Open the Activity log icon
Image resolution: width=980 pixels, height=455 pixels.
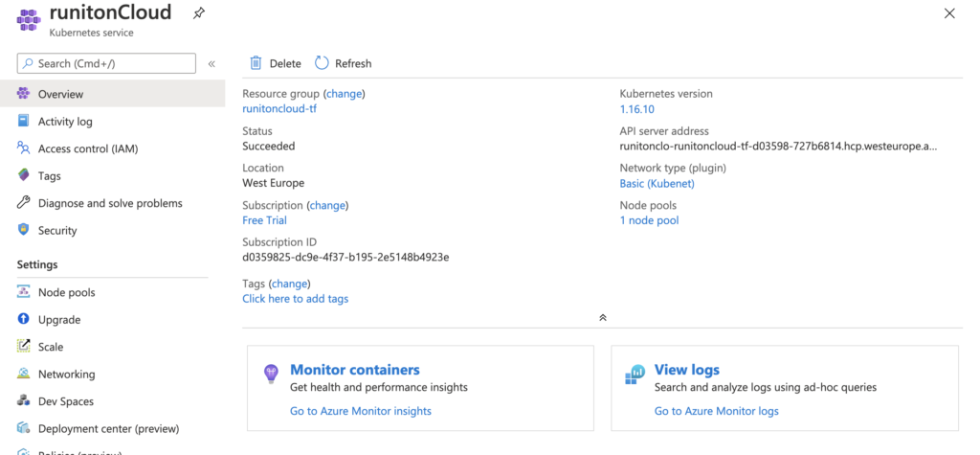(24, 121)
